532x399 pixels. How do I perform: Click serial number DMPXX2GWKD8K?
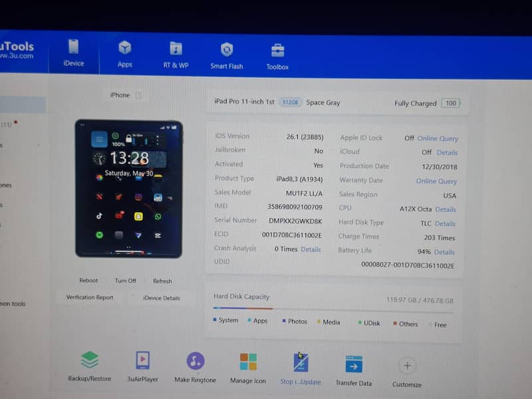coord(295,221)
